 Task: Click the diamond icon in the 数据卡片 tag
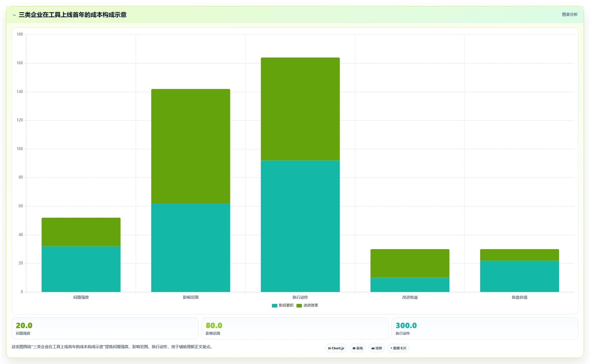[391, 348]
